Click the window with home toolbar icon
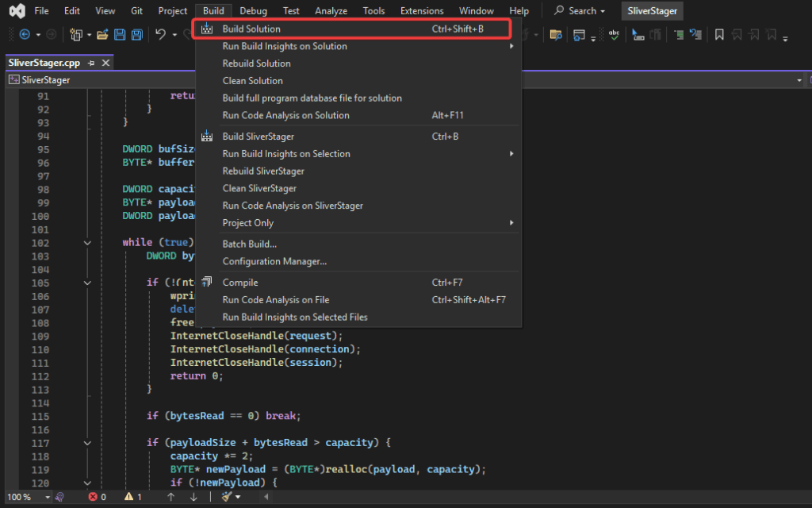 579,35
